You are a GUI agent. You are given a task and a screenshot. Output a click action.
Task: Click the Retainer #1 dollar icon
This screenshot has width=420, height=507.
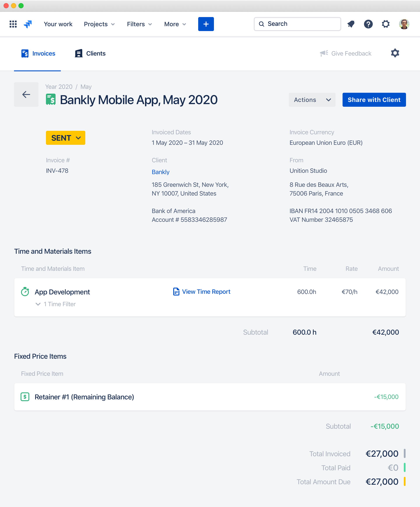tap(25, 397)
